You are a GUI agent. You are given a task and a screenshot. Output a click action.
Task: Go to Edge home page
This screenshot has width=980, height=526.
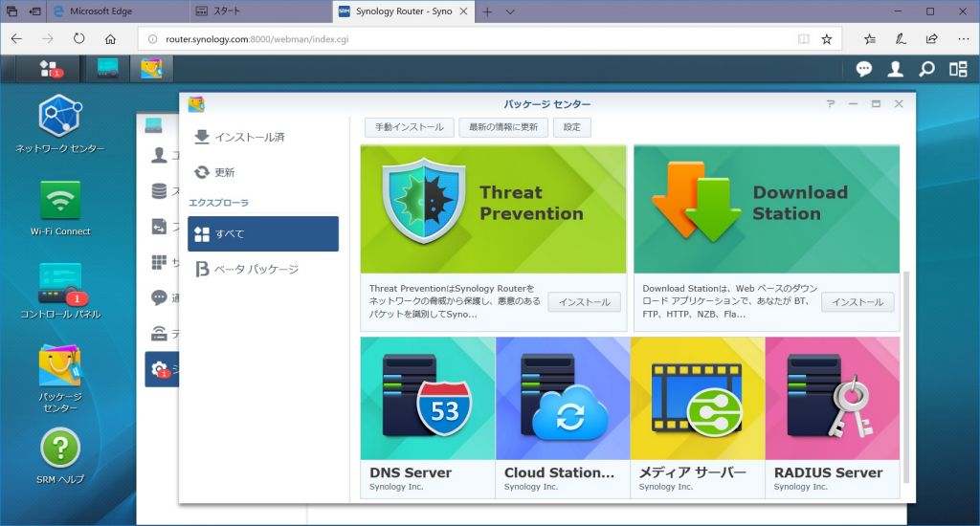click(x=110, y=38)
